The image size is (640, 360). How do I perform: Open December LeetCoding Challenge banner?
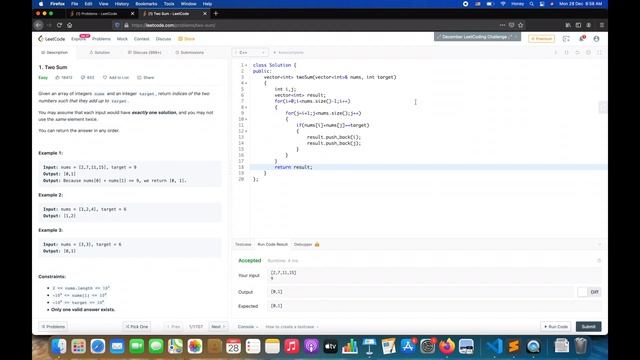click(477, 37)
